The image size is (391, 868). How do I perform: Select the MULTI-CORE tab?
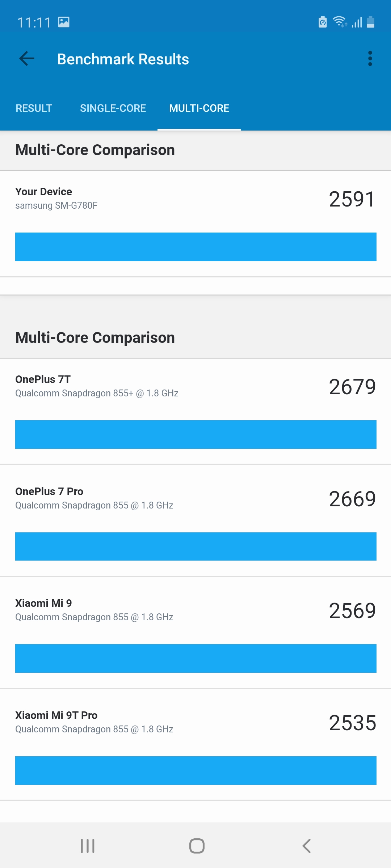[199, 108]
